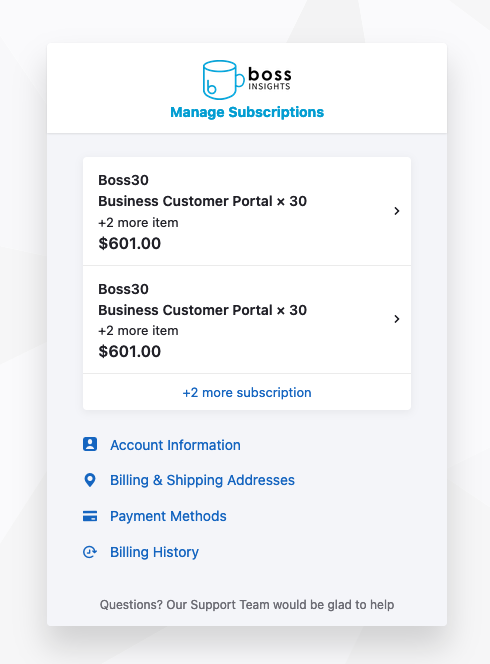Click the Manage Subscriptions heading

247,112
